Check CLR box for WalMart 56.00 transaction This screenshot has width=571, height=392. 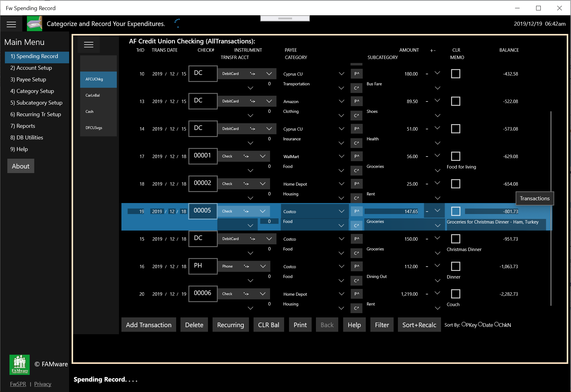click(456, 156)
